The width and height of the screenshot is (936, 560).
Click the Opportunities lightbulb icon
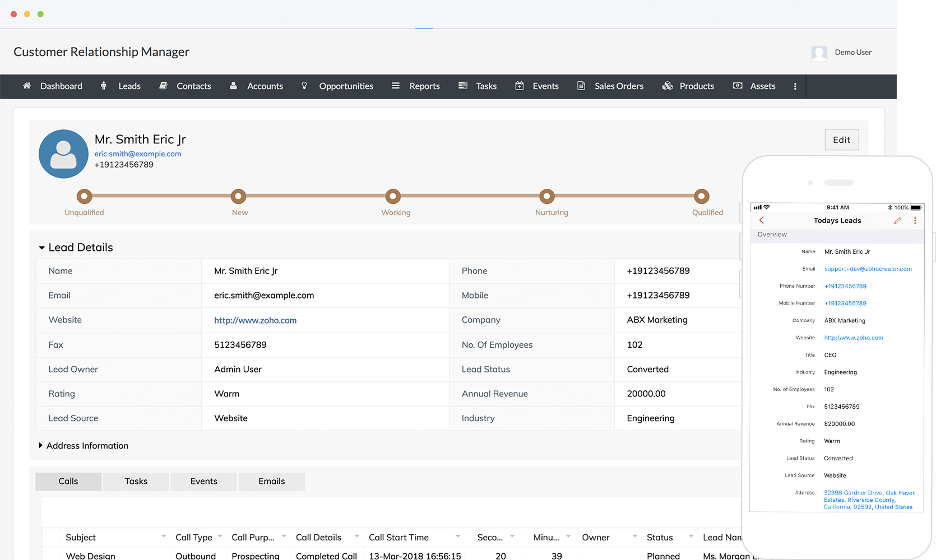click(x=304, y=86)
